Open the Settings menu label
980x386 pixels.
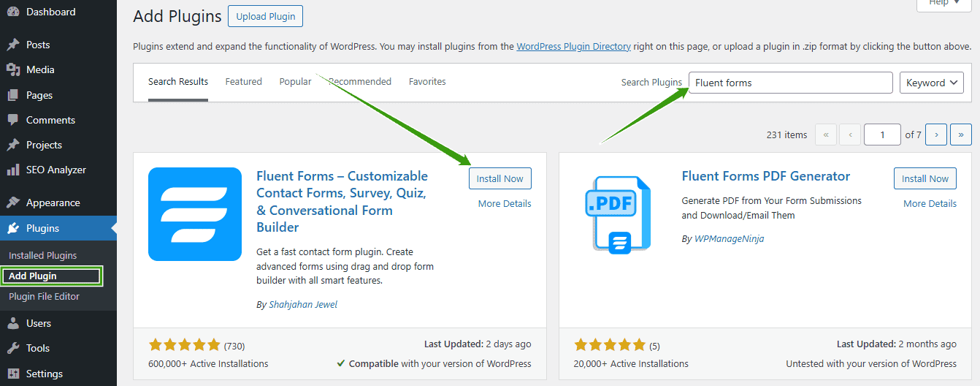pos(45,374)
